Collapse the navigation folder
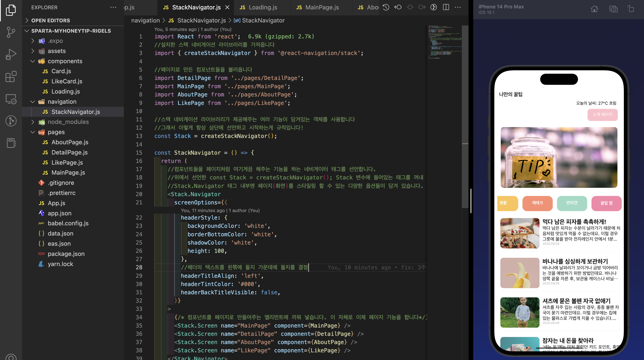Image resolution: width=644 pixels, height=360 pixels. (32, 102)
